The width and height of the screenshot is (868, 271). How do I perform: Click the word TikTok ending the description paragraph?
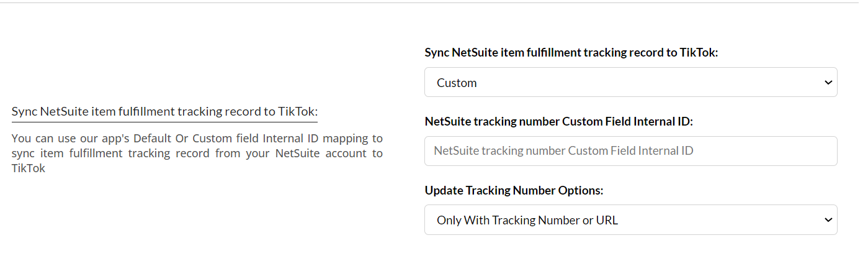(29, 168)
